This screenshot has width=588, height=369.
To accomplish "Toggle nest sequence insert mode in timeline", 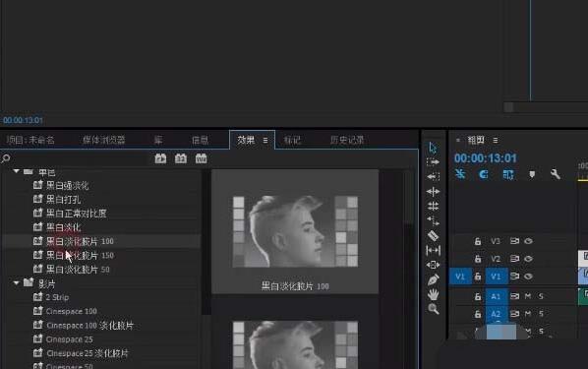I will tap(460, 174).
